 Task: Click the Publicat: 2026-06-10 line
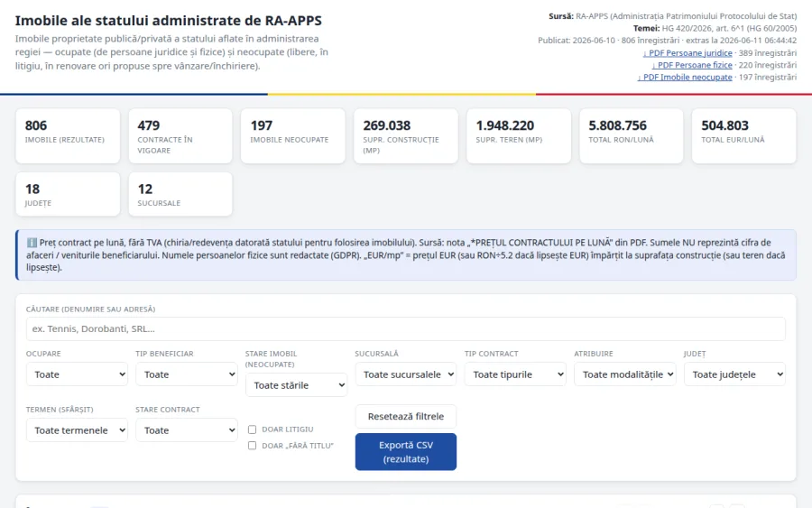point(667,41)
